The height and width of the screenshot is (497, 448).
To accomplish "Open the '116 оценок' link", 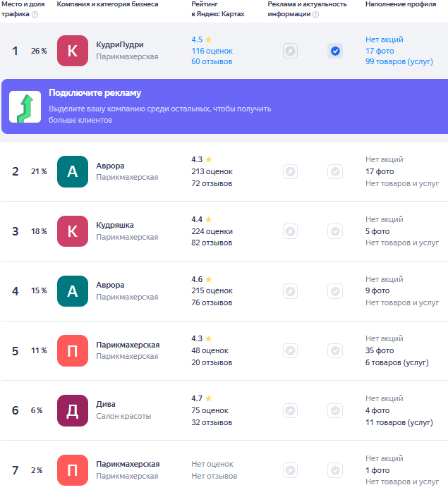I will coord(212,51).
